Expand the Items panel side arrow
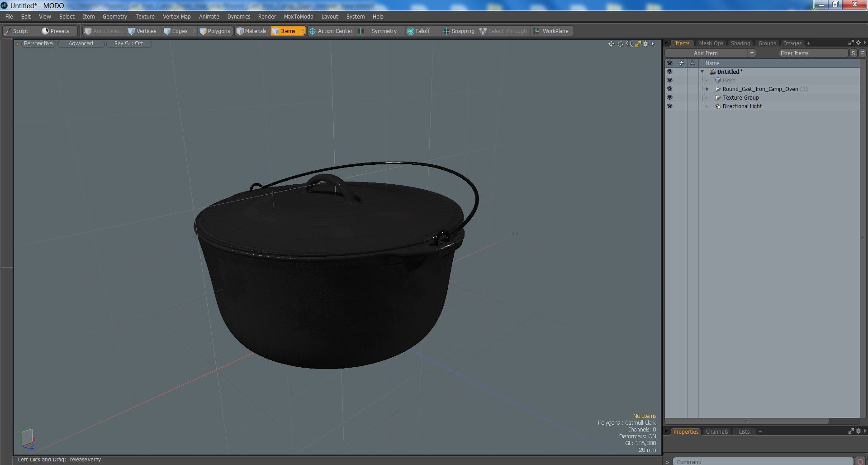Viewport: 868px width, 465px height. click(x=865, y=43)
